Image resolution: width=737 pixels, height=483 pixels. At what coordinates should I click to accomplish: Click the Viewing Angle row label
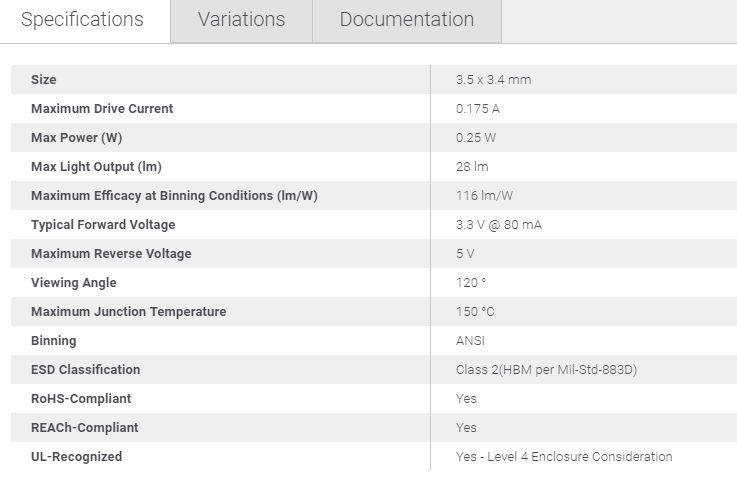tap(74, 282)
